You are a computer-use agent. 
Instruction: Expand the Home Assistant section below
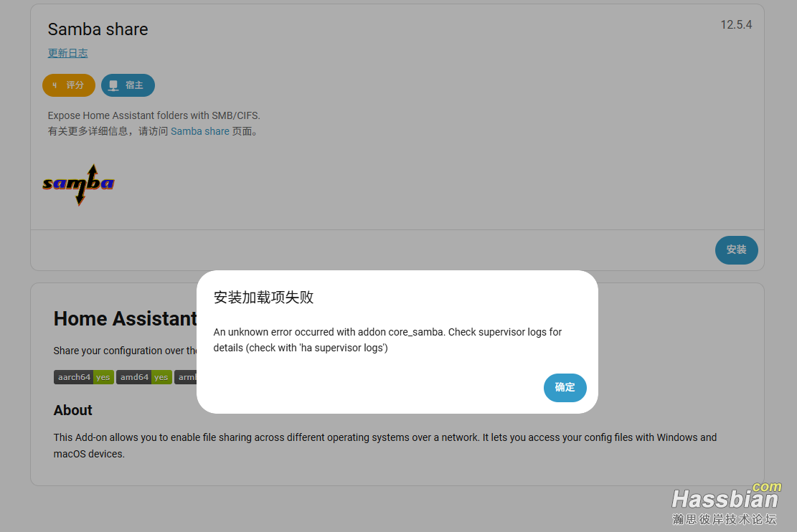(124, 318)
